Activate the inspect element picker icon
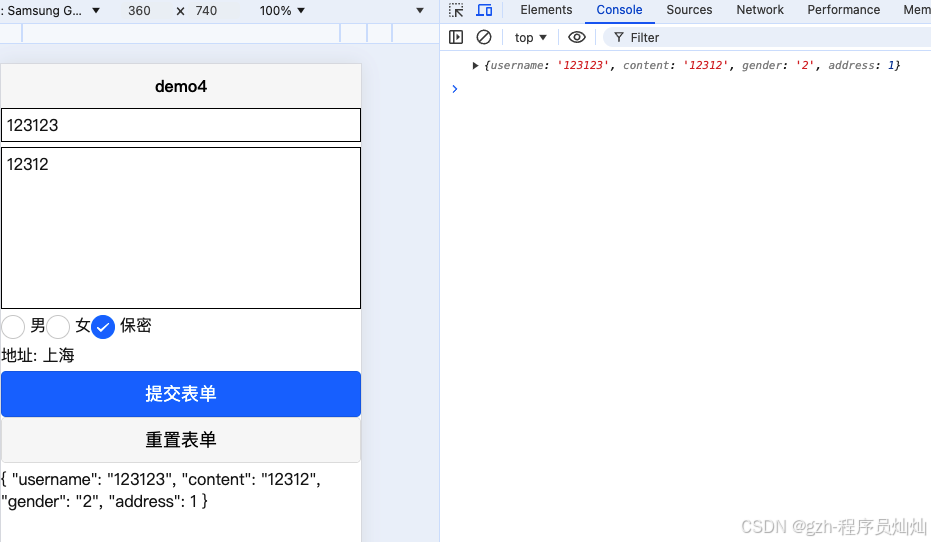Screen dimensions: 931x542 click(456, 10)
